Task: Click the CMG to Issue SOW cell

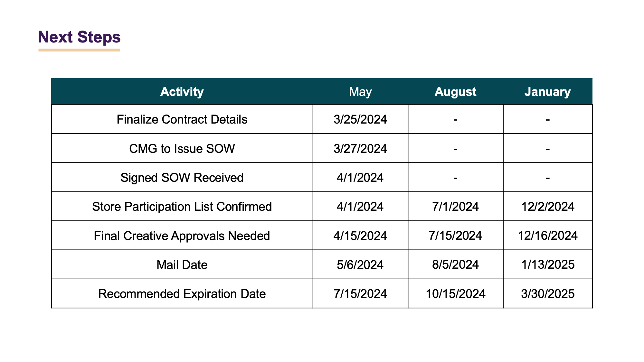Action: 182,149
